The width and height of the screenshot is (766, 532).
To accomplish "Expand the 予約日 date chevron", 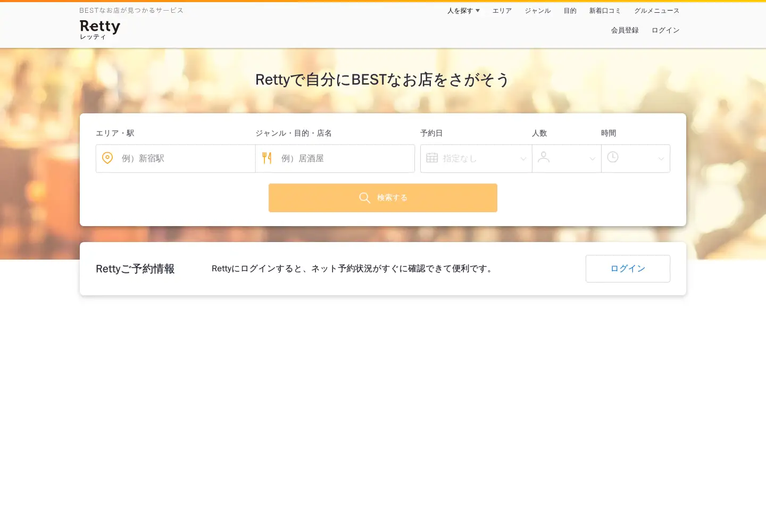I will (523, 159).
